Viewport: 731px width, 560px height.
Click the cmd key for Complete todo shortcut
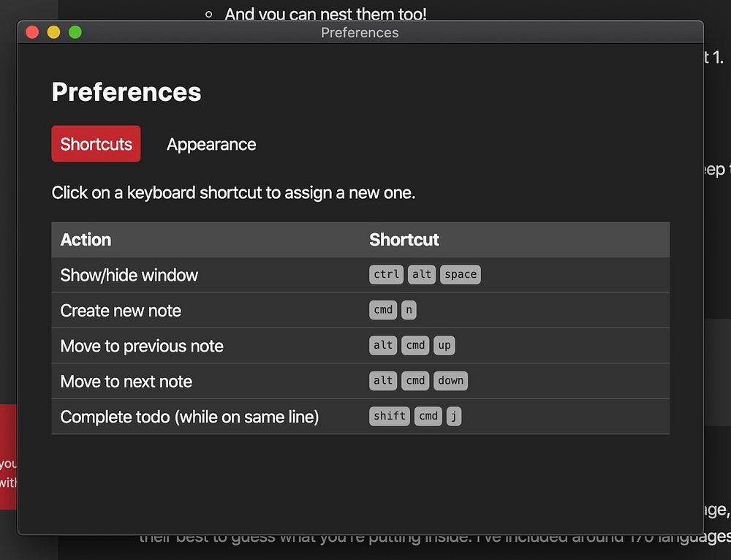click(x=428, y=417)
